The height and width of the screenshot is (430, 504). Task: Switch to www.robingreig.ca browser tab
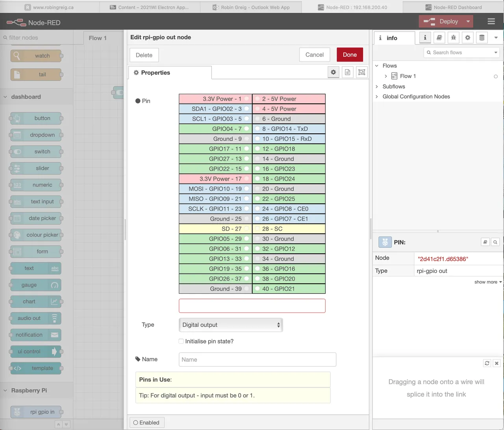click(49, 7)
